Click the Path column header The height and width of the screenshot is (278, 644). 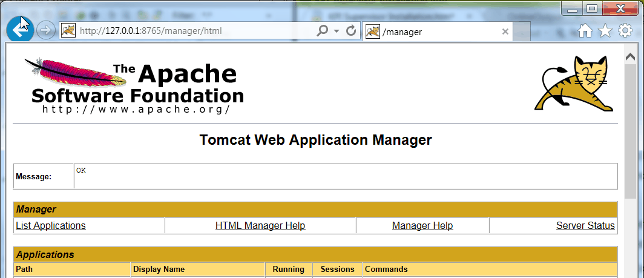pos(72,270)
